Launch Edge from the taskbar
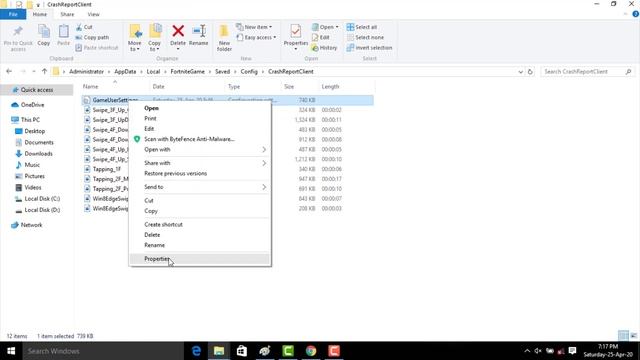 (196, 351)
